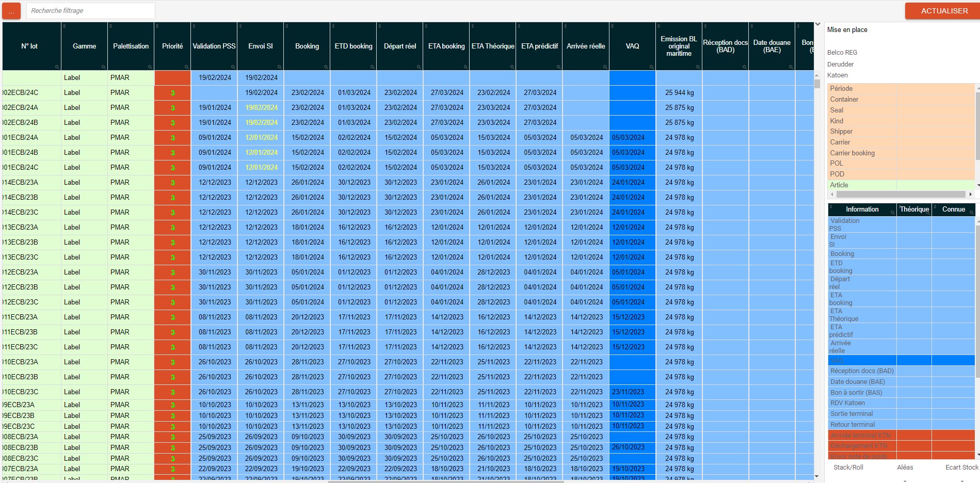The height and width of the screenshot is (483, 980).
Task: Click lot 14ECB/23A in the table
Action: (31, 183)
